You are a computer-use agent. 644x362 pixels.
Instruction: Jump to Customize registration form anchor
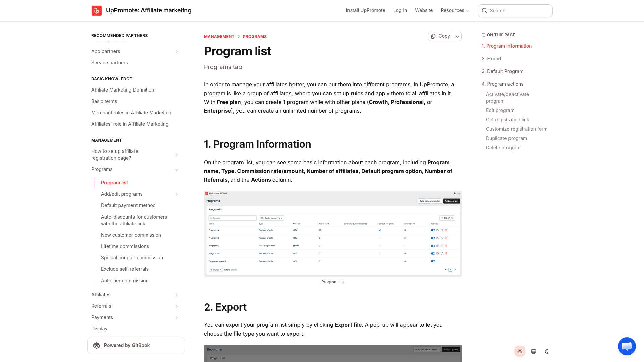[x=517, y=129]
